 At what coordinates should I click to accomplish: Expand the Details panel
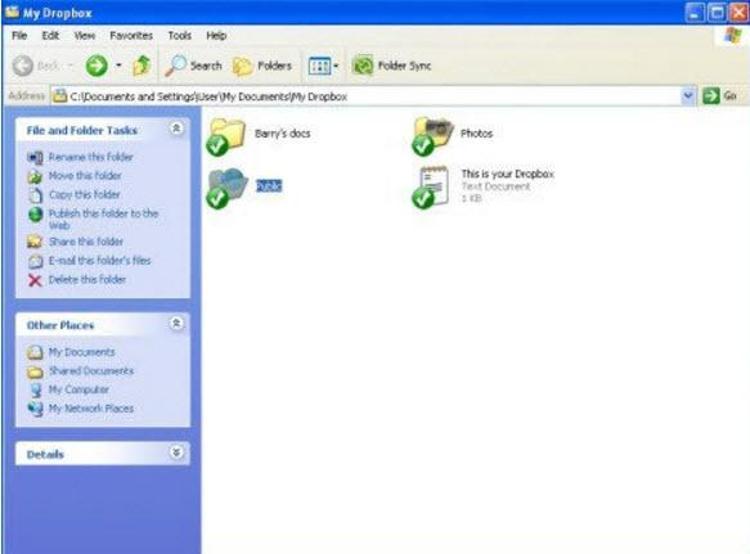coord(176,453)
